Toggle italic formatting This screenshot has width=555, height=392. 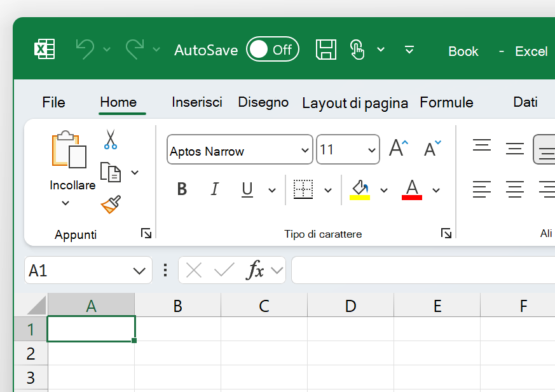[x=214, y=189]
